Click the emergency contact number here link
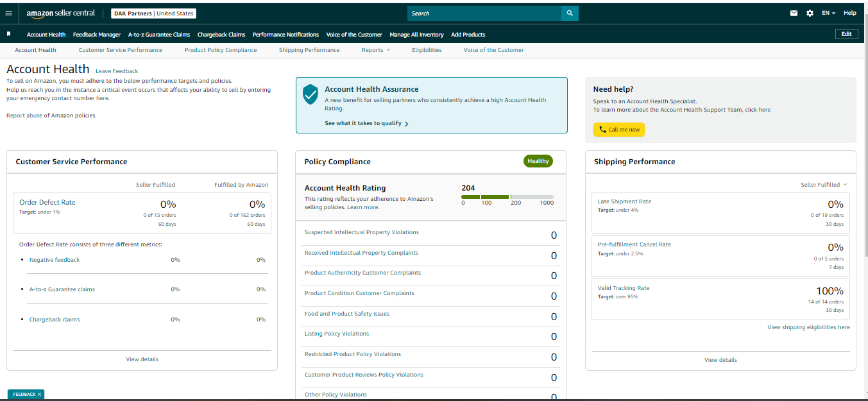 click(102, 98)
